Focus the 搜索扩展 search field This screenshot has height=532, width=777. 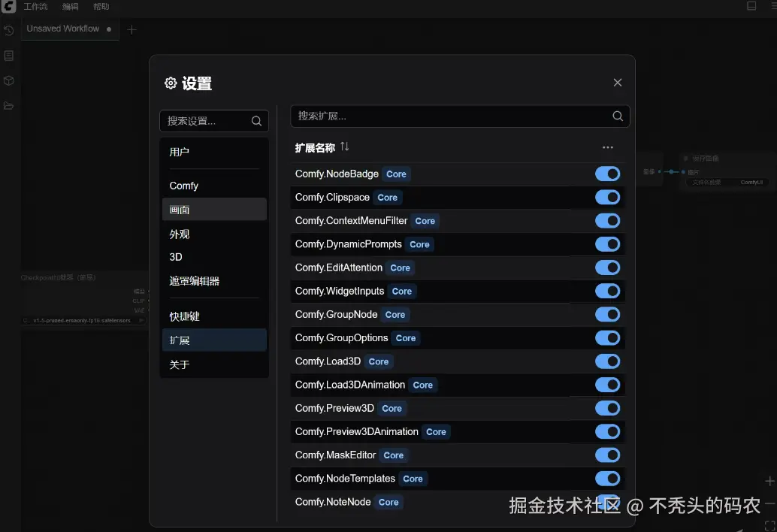click(x=460, y=116)
